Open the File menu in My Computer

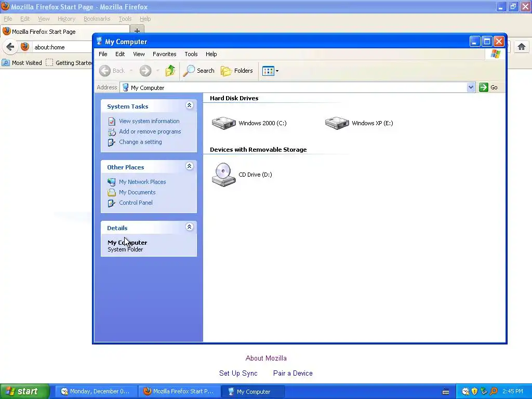[x=103, y=54]
